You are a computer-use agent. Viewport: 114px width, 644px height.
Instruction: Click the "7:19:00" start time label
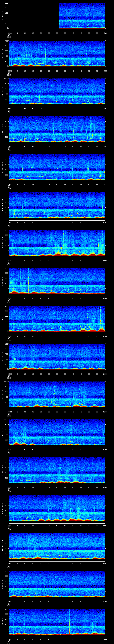tap(9, 601)
